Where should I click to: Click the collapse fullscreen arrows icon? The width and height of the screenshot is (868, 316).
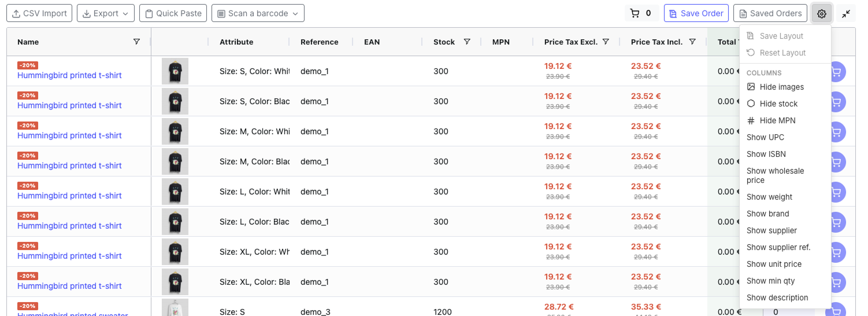click(x=846, y=13)
